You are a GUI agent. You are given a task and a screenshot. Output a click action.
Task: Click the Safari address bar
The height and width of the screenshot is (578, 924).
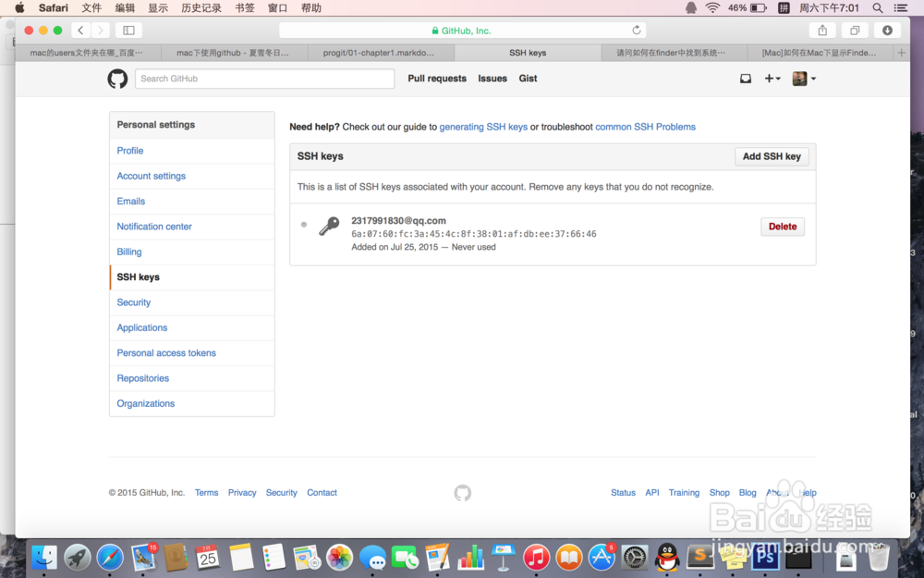tap(463, 31)
